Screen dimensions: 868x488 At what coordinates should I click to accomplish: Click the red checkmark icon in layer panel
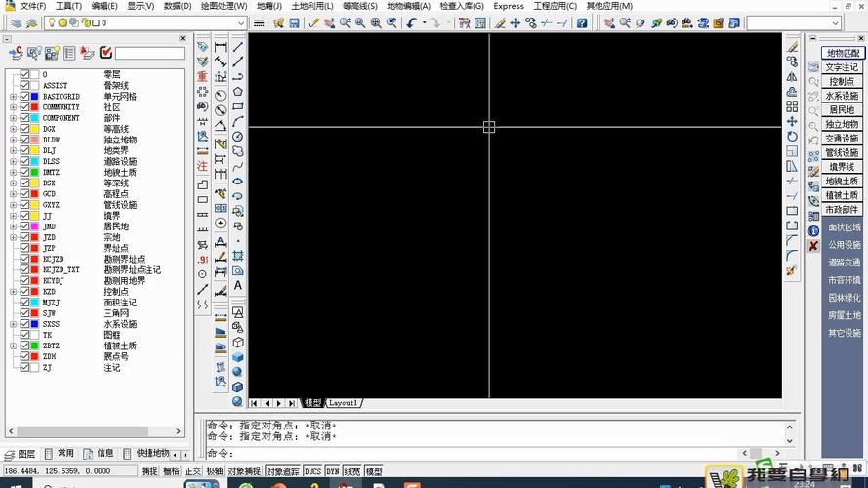105,53
